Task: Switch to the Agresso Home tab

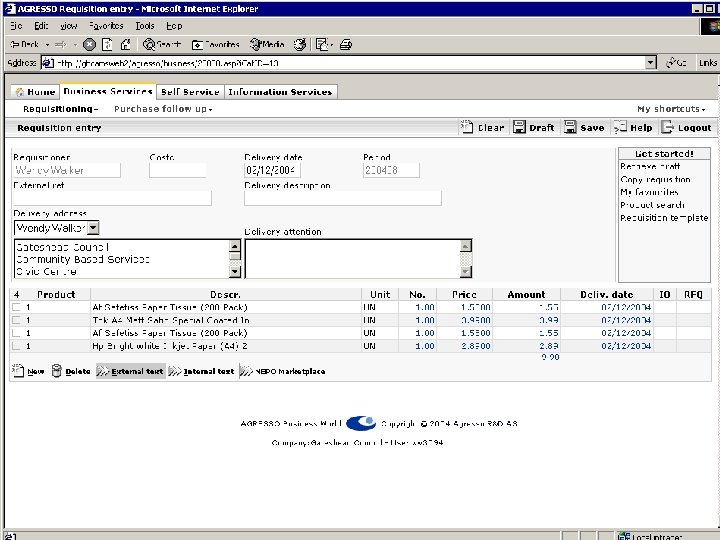Action: 35,92
